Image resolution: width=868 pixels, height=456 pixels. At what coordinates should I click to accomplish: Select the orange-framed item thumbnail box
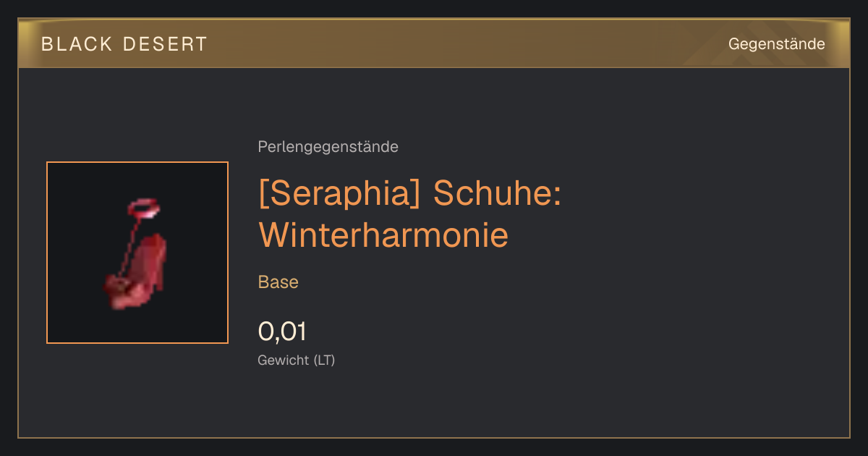137,253
